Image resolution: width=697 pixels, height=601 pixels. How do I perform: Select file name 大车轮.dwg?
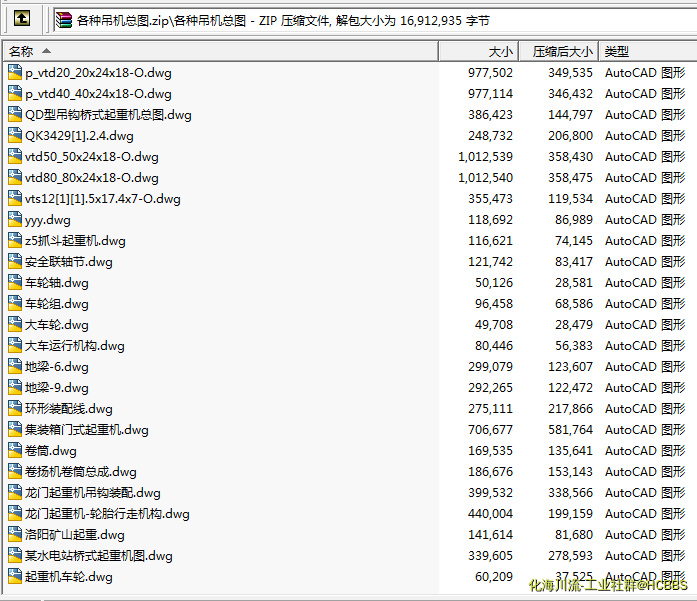pyautogui.click(x=57, y=325)
